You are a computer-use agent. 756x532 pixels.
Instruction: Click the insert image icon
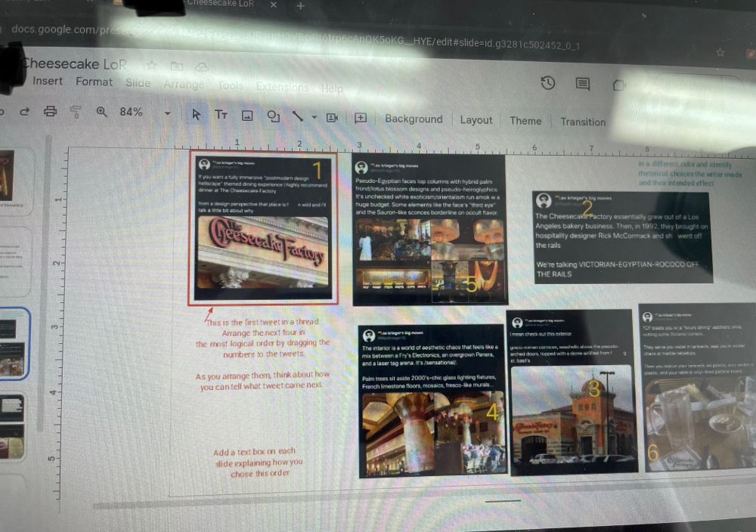pos(247,116)
